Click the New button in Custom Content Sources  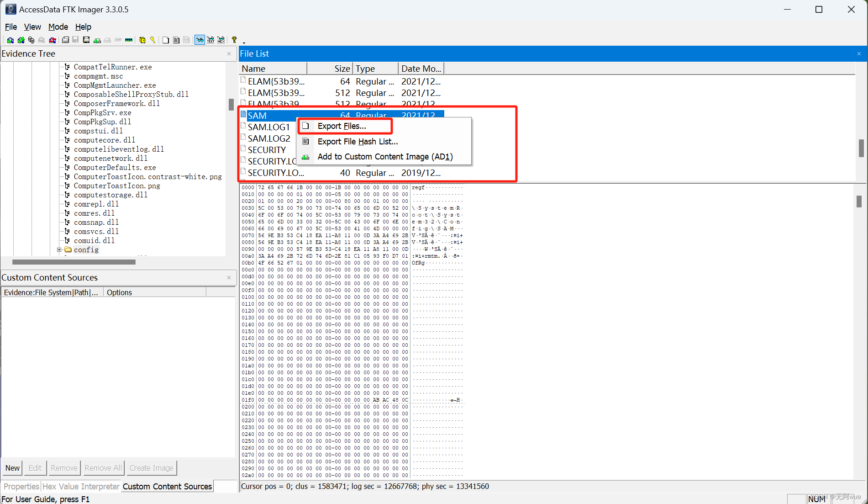tap(12, 468)
